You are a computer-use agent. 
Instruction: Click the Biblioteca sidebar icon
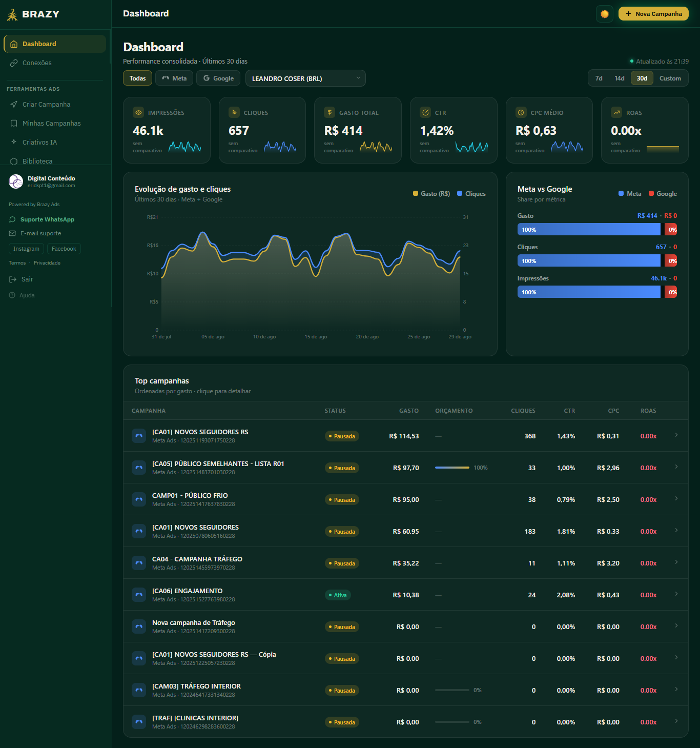coord(14,161)
